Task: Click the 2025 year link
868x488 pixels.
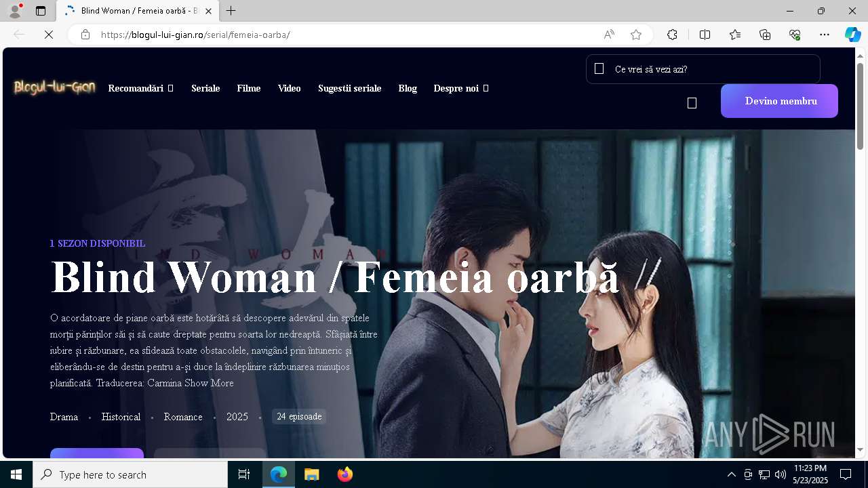Action: click(237, 417)
